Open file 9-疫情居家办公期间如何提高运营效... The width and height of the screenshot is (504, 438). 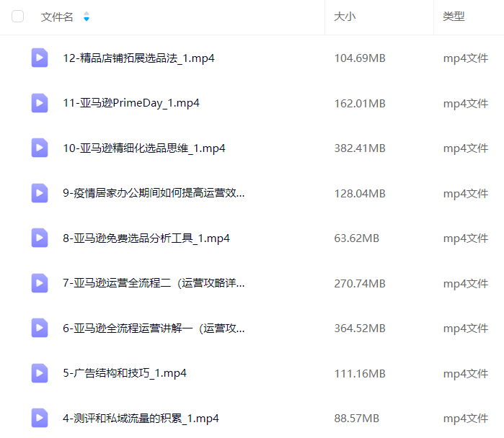(154, 193)
